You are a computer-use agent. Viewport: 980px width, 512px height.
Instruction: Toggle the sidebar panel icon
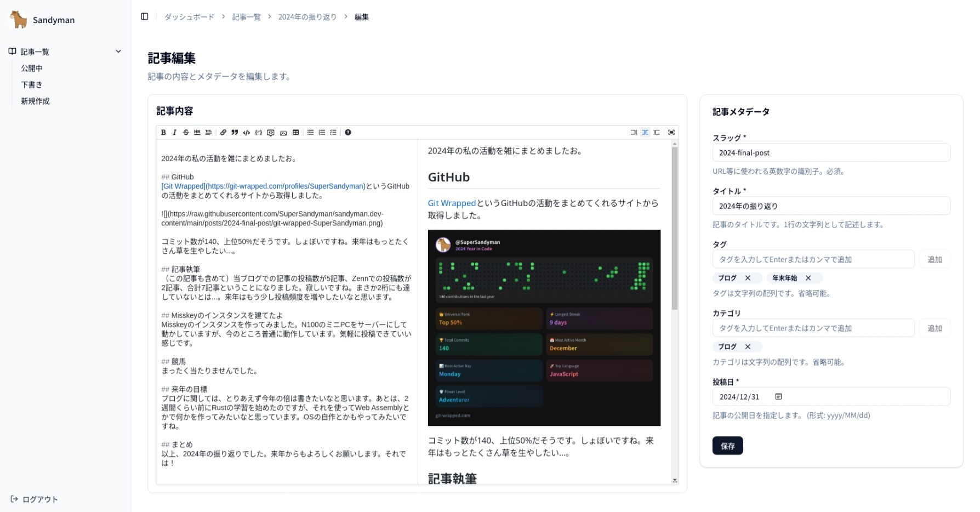[145, 16]
